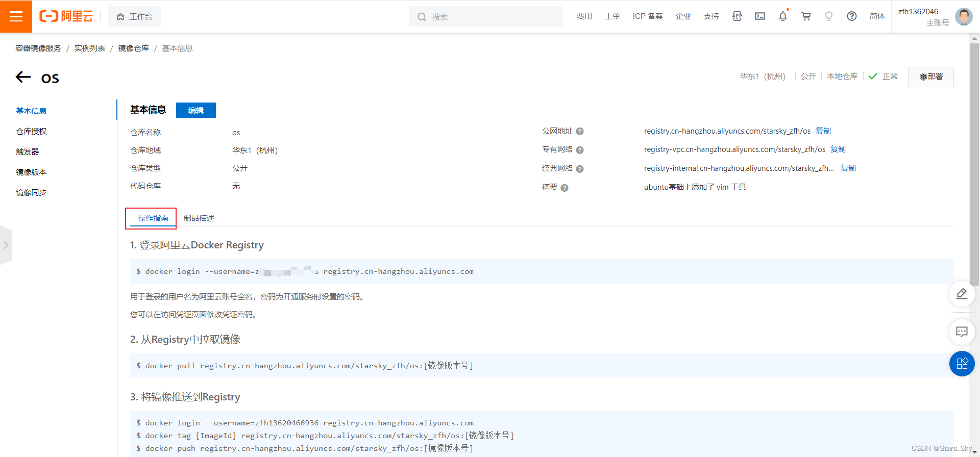Select 仓库授权 in the sidebar

click(x=31, y=131)
